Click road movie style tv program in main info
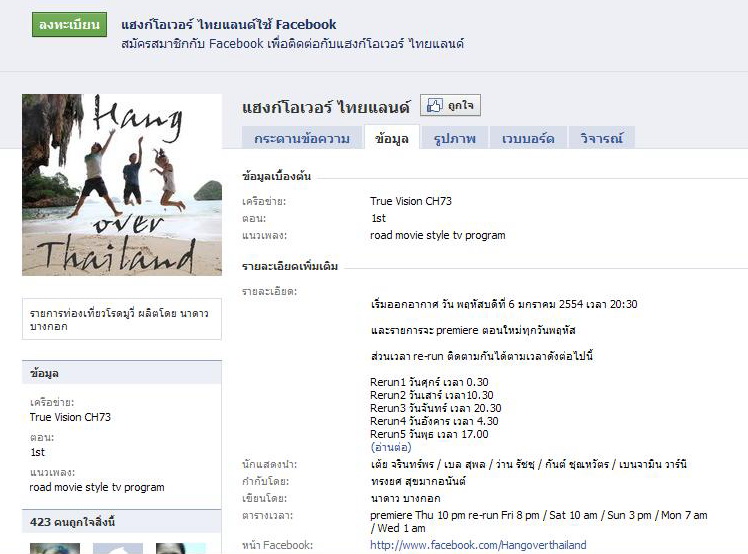 coord(437,235)
